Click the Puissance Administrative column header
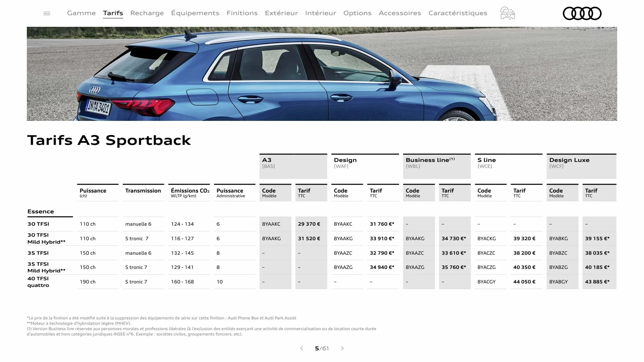 (235, 193)
